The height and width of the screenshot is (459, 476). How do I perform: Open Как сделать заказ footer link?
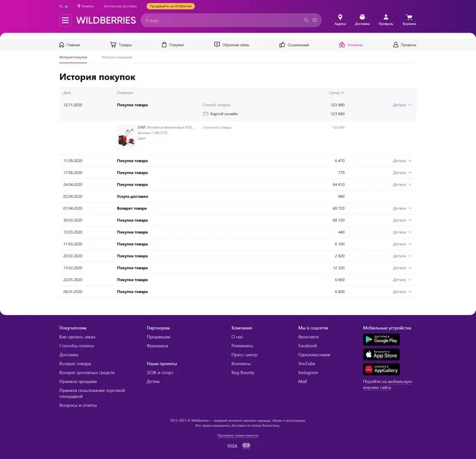click(x=77, y=337)
